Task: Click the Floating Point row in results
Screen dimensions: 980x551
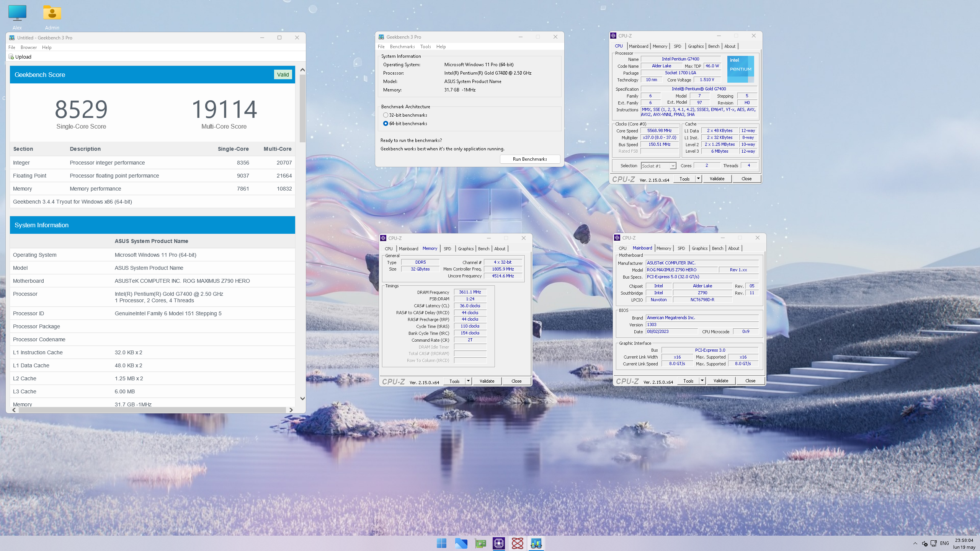Action: click(x=152, y=176)
